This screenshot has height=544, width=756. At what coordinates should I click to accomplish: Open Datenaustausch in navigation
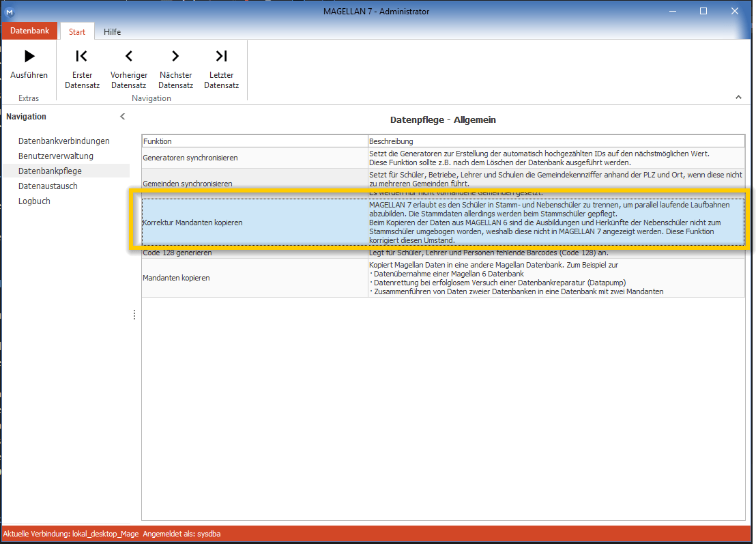48,186
